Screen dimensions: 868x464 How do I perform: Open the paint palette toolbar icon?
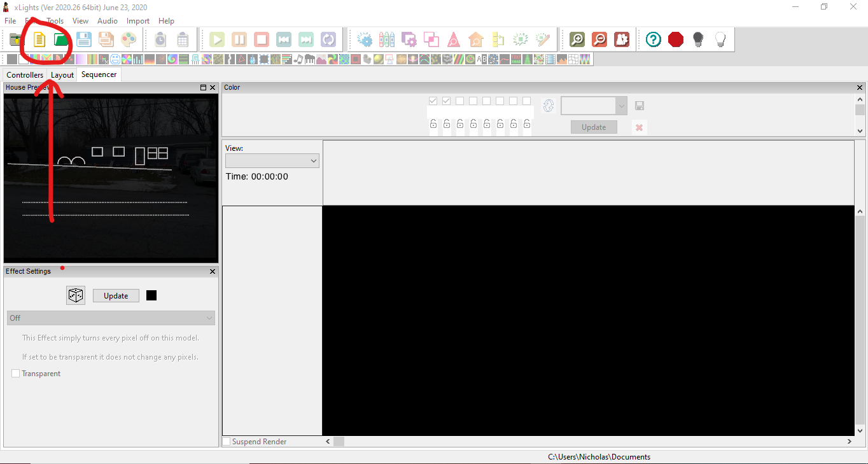coord(129,39)
